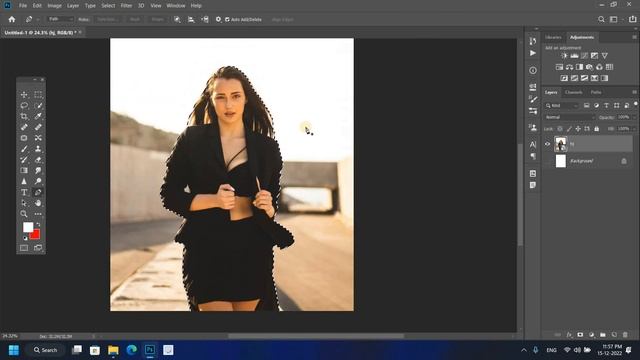Select the Zoom tool in toolbox
640x360 pixels.
(x=24, y=214)
